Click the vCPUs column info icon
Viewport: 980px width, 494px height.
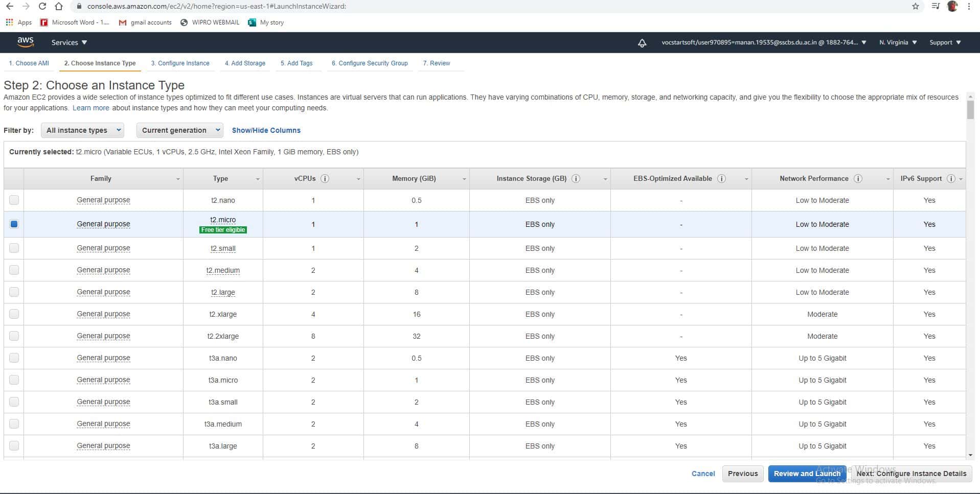point(325,178)
